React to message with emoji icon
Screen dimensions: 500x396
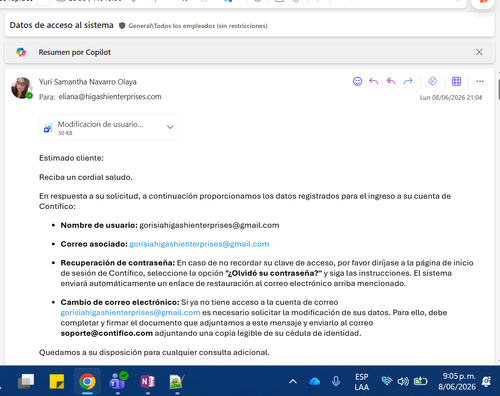[357, 81]
